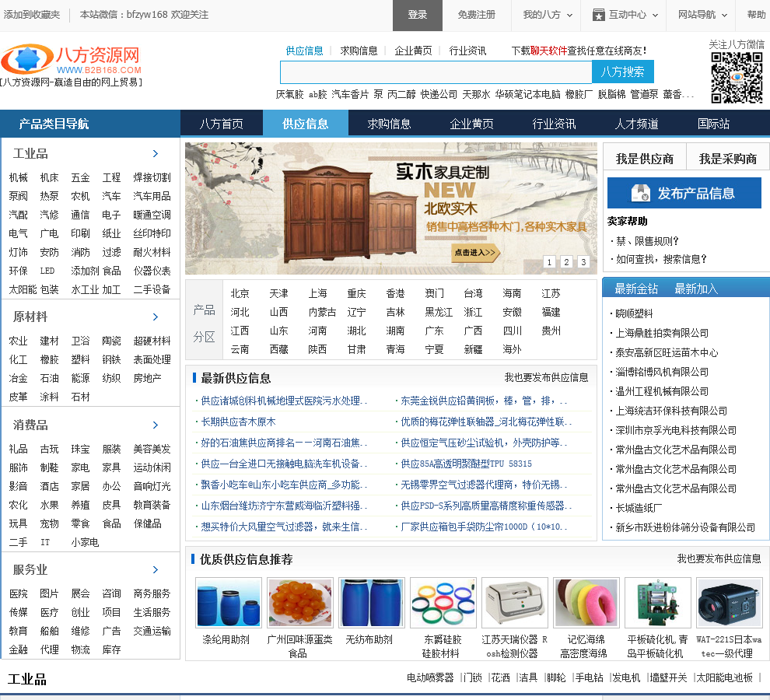Click the WeChat QR code image
The height and width of the screenshot is (700, 770).
[737, 78]
